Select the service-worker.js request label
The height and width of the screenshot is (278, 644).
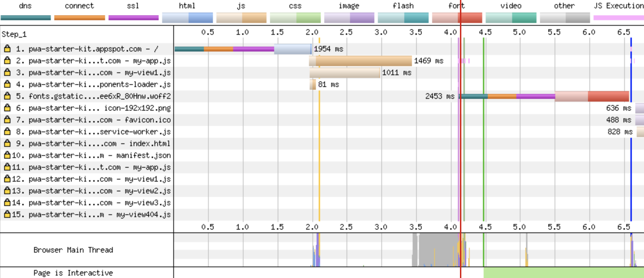pos(93,132)
